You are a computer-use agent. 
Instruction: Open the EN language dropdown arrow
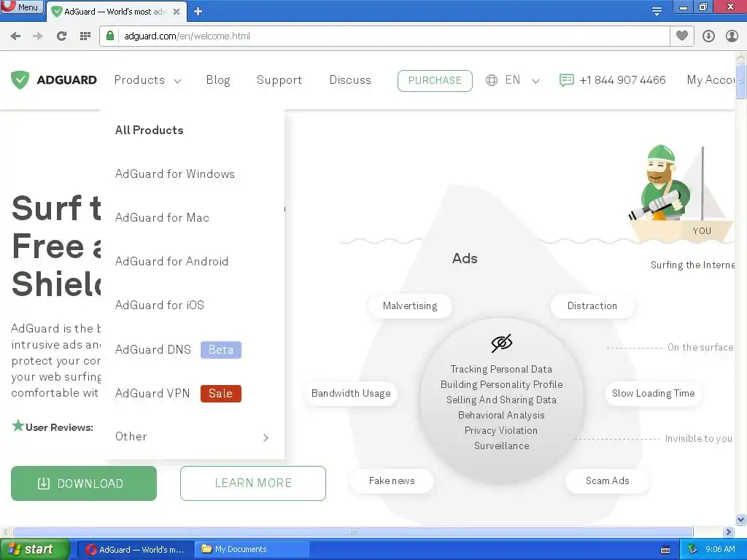pyautogui.click(x=535, y=81)
